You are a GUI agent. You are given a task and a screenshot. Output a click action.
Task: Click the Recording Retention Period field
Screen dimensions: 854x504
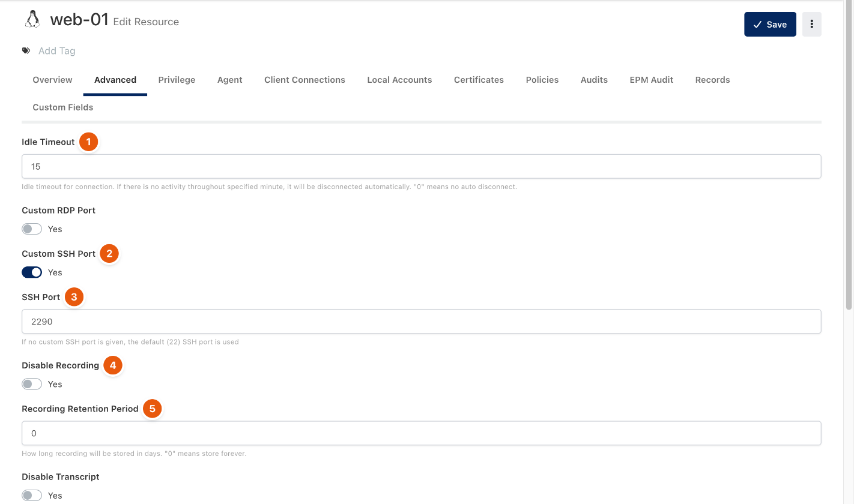click(x=421, y=433)
